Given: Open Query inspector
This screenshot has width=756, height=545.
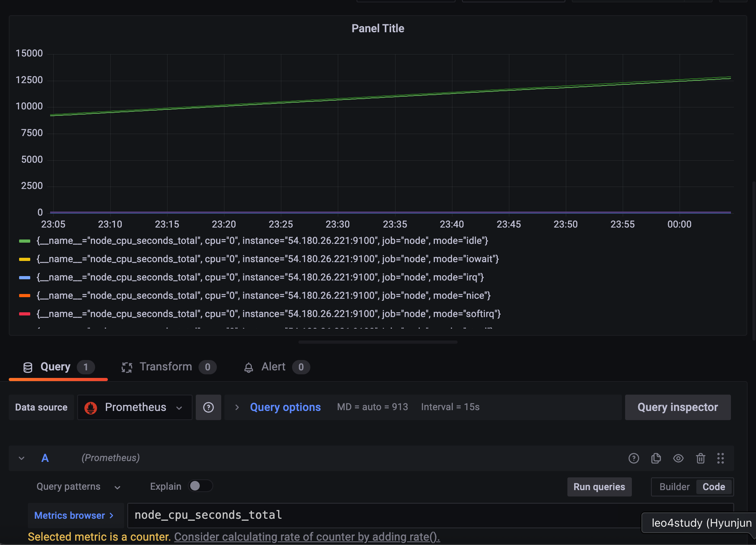Looking at the screenshot, I should [678, 407].
